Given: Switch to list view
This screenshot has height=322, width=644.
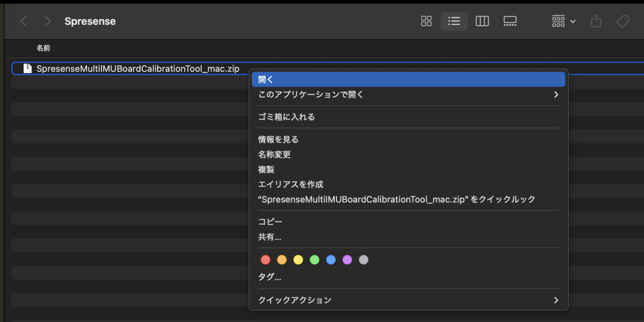Looking at the screenshot, I should [x=454, y=21].
